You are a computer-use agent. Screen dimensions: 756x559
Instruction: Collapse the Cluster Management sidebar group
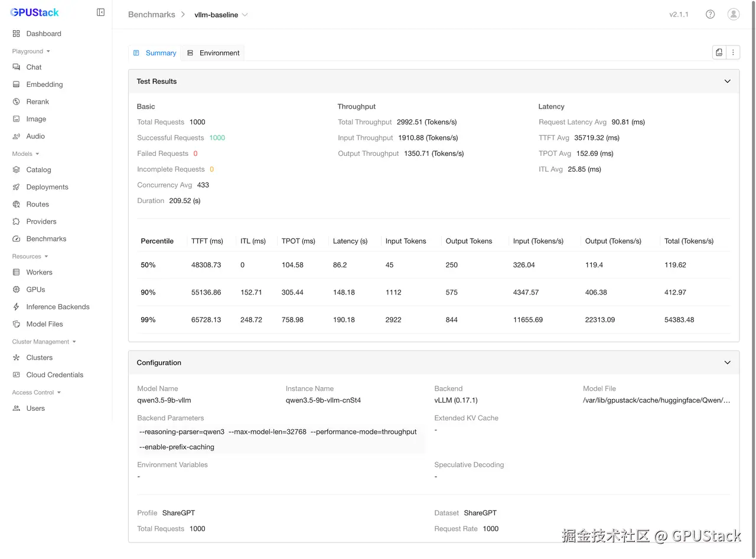[44, 341]
